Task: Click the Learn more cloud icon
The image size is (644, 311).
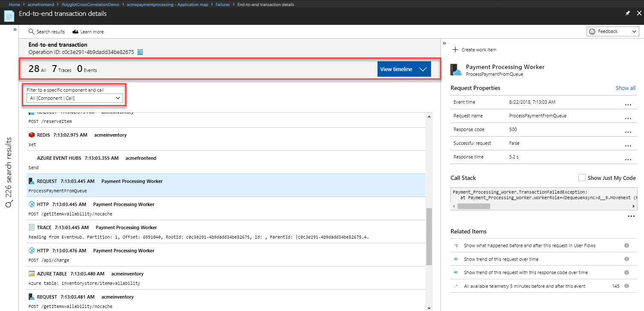Action: (75, 32)
